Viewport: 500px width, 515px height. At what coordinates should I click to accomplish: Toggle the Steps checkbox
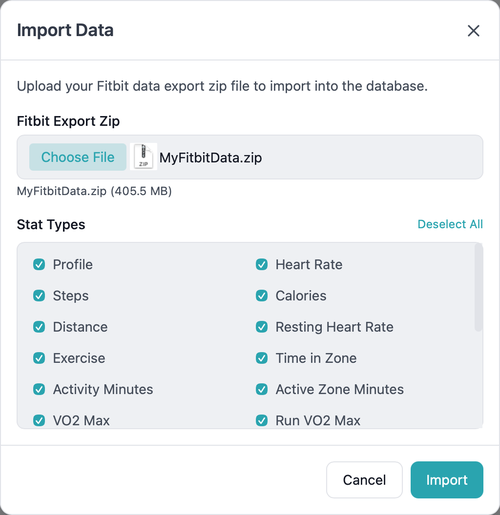39,296
